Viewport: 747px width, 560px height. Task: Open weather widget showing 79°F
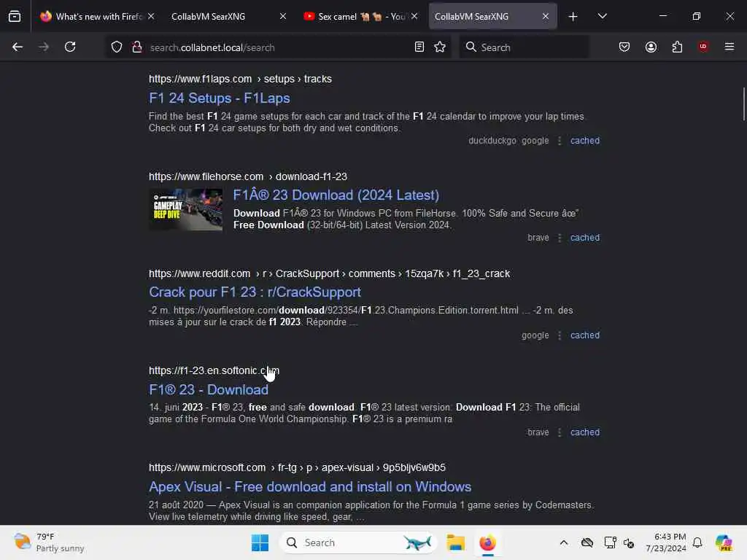coord(49,542)
